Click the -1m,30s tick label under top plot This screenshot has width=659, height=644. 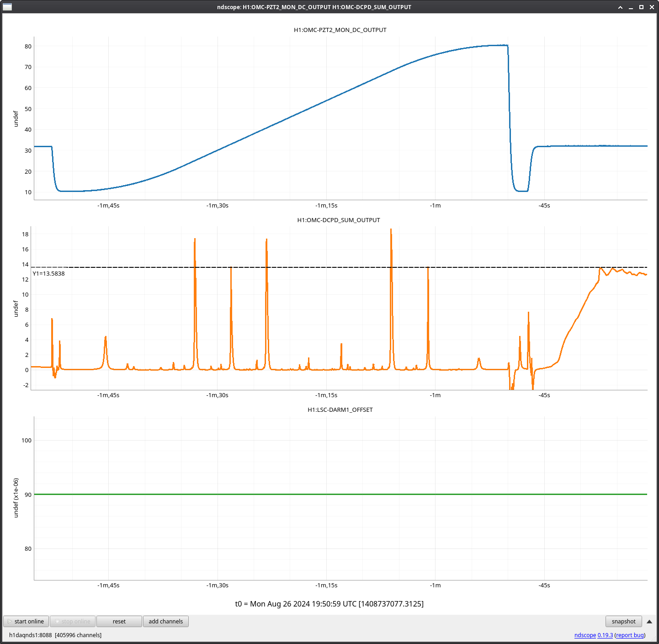click(218, 205)
